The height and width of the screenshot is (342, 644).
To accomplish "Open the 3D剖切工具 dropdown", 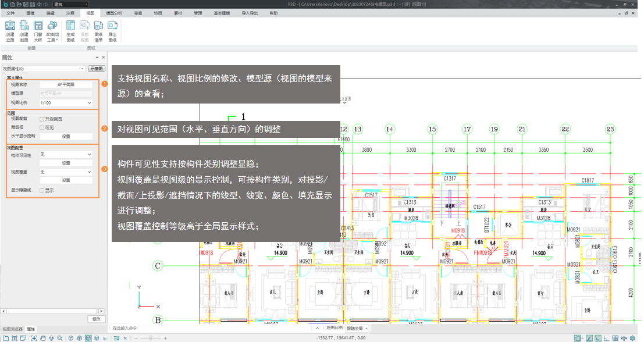I will coord(52,30).
